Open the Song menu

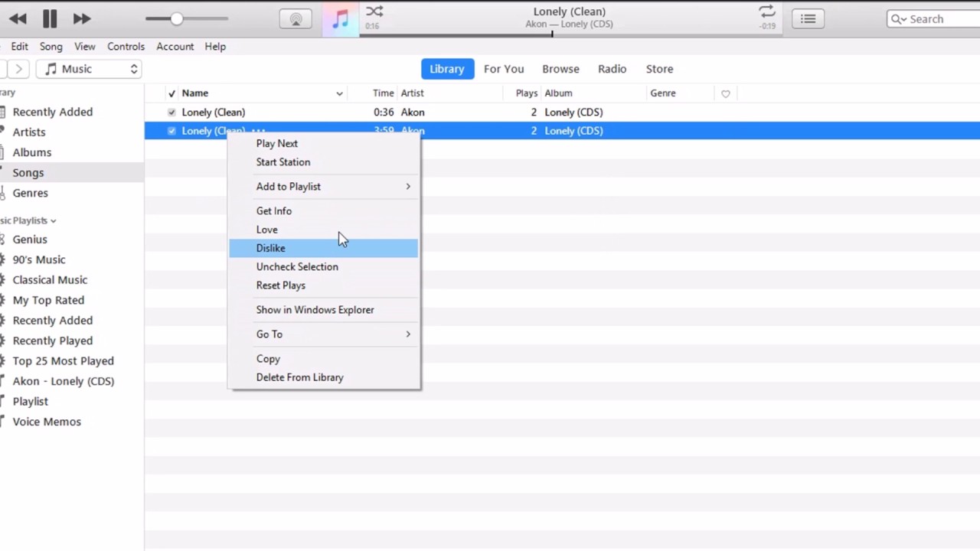[x=51, y=47]
